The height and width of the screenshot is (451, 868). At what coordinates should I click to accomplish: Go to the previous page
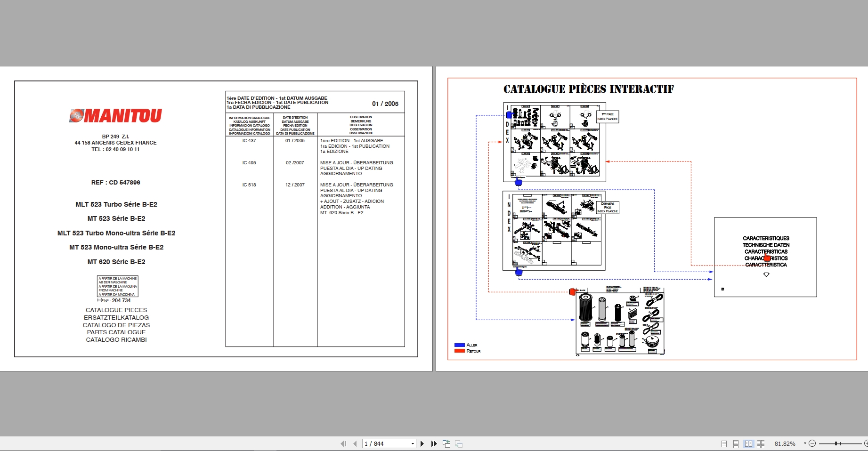click(355, 443)
